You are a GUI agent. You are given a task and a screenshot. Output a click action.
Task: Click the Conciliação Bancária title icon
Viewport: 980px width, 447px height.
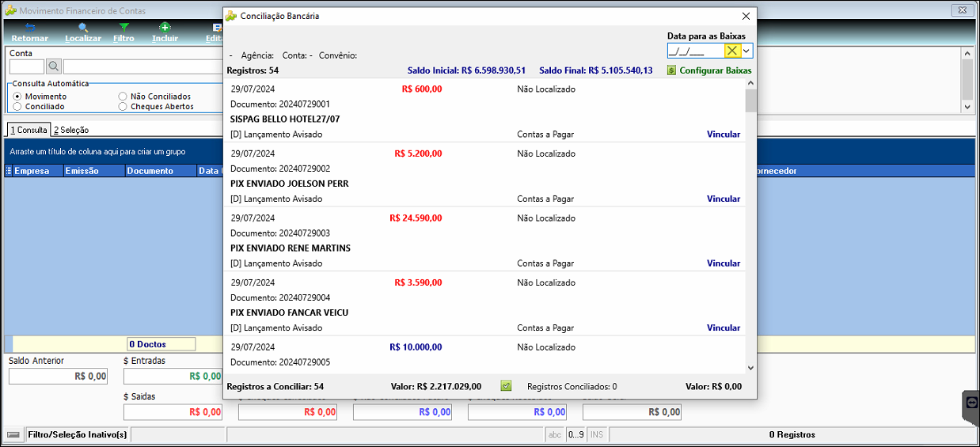[231, 16]
